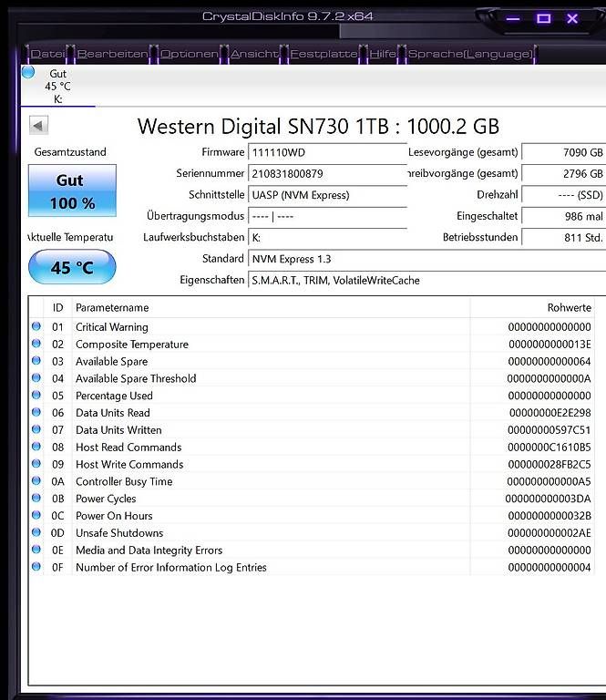Viewport: 606px width, 700px height.
Task: Minimize the CrystalDiskInfo window
Action: coord(513,19)
